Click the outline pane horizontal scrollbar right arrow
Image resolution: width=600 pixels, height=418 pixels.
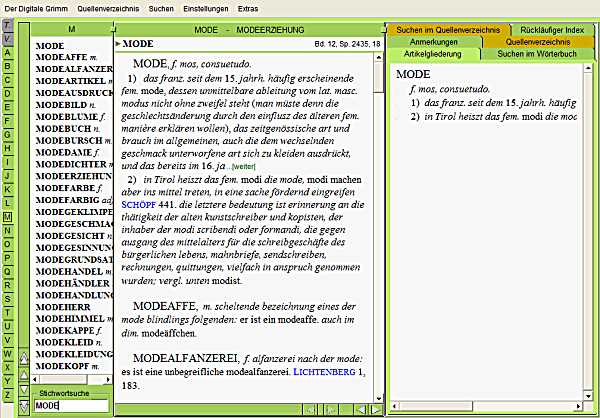[578, 406]
